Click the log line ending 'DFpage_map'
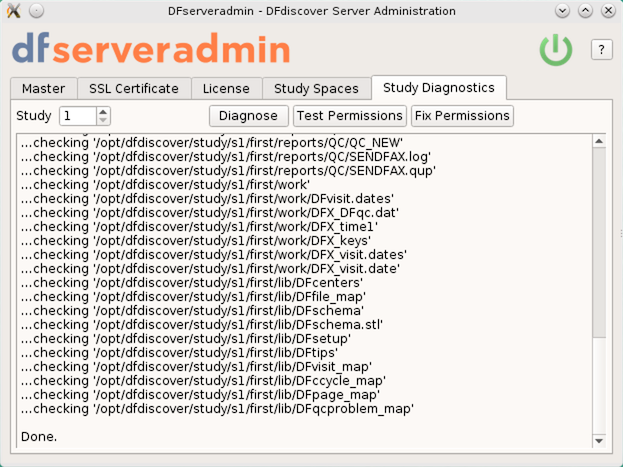 tap(200, 395)
